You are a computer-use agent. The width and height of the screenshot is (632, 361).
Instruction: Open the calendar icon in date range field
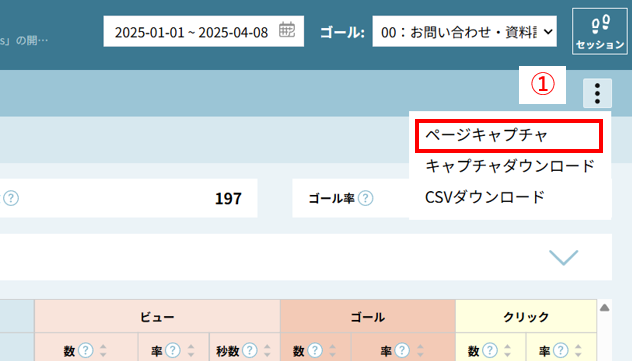(287, 30)
